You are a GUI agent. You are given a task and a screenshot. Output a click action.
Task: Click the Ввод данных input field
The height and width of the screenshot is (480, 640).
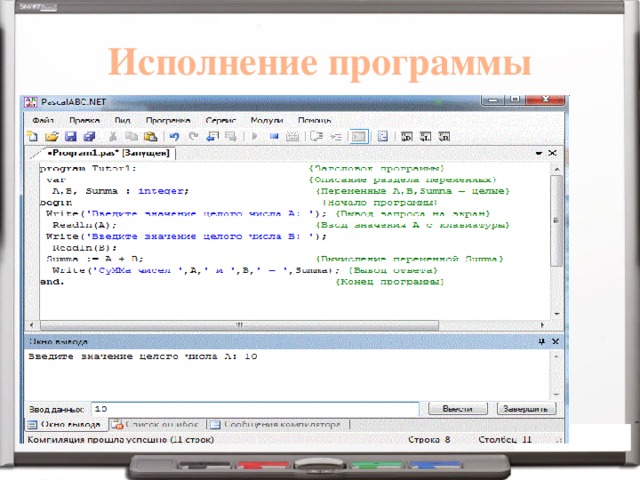tap(255, 409)
